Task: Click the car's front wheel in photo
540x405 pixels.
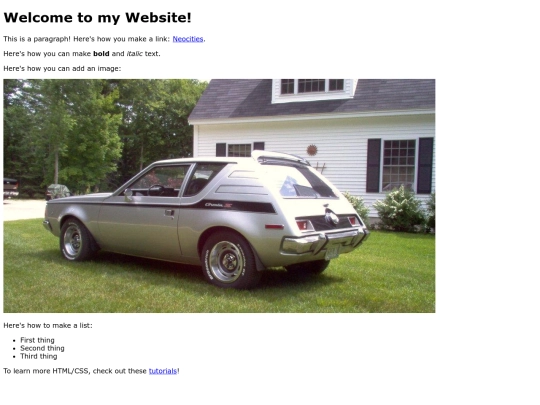Action: (x=74, y=240)
